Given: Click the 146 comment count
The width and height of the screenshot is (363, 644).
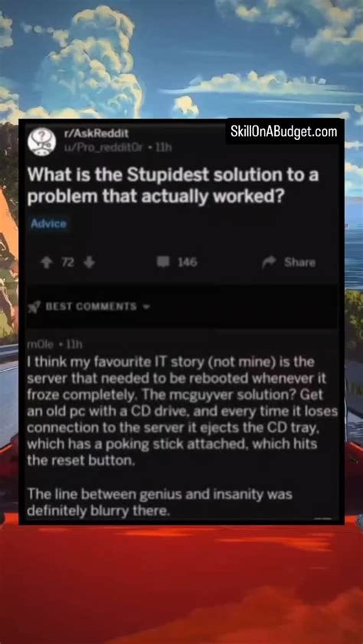Looking at the screenshot, I should (188, 262).
